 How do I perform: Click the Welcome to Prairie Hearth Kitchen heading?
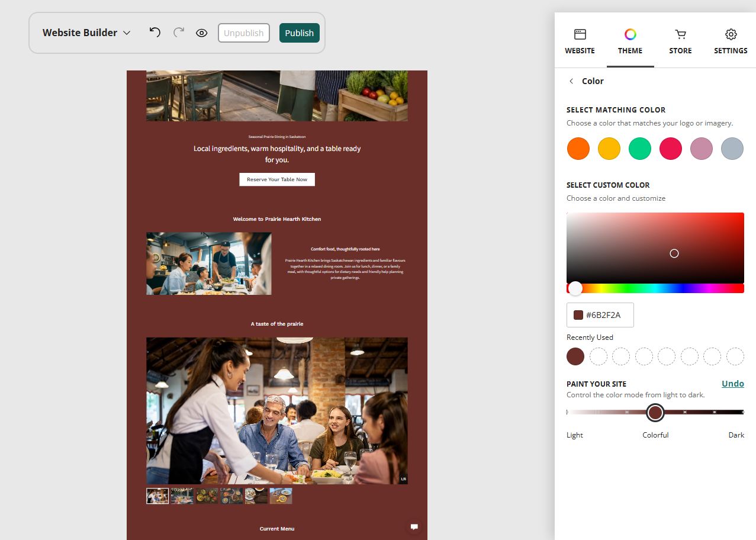click(277, 219)
